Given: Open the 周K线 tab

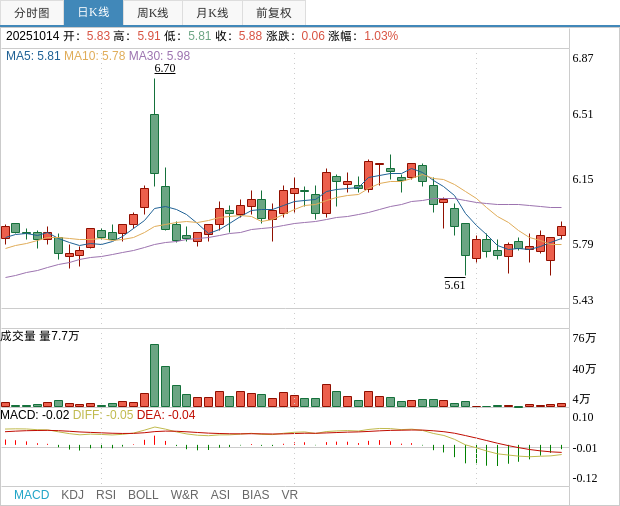Looking at the screenshot, I should tap(153, 13).
